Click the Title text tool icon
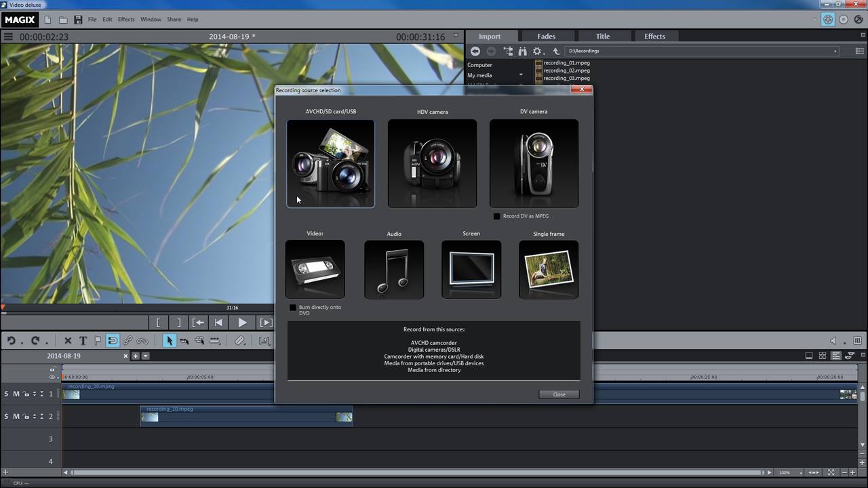Viewport: 868px width, 488px height. pos(83,341)
